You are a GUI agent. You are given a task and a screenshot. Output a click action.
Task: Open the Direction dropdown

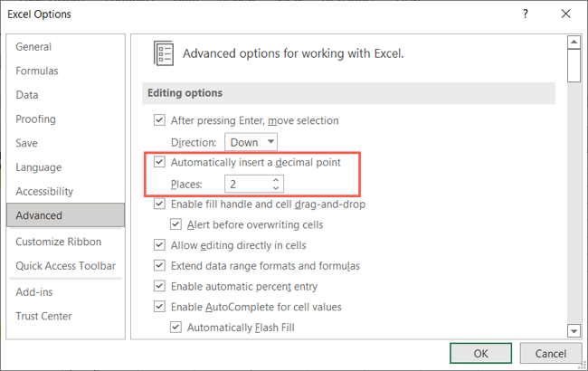pyautogui.click(x=251, y=142)
